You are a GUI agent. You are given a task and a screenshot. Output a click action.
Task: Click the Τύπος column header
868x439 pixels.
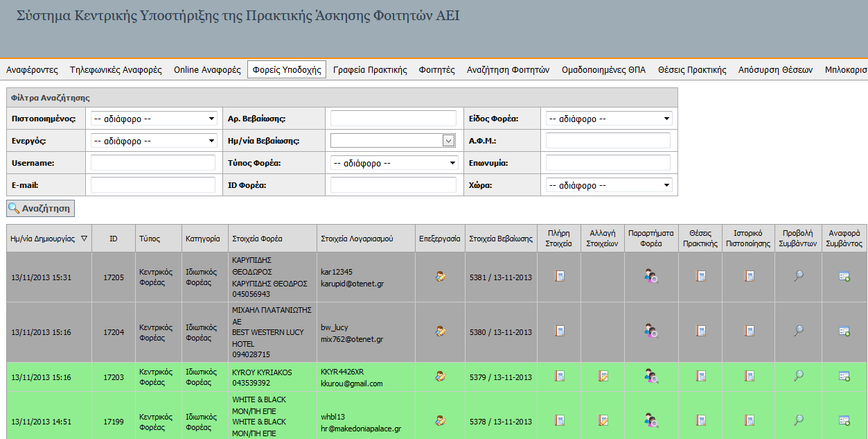point(159,239)
